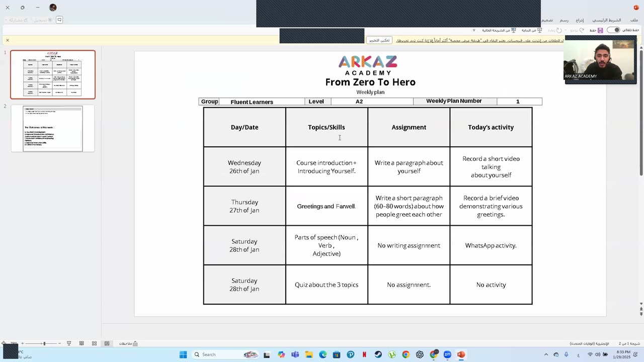644x362 pixels.
Task: Open the الشريط الرئيسي (Home) ribbon tab
Action: pyautogui.click(x=607, y=20)
